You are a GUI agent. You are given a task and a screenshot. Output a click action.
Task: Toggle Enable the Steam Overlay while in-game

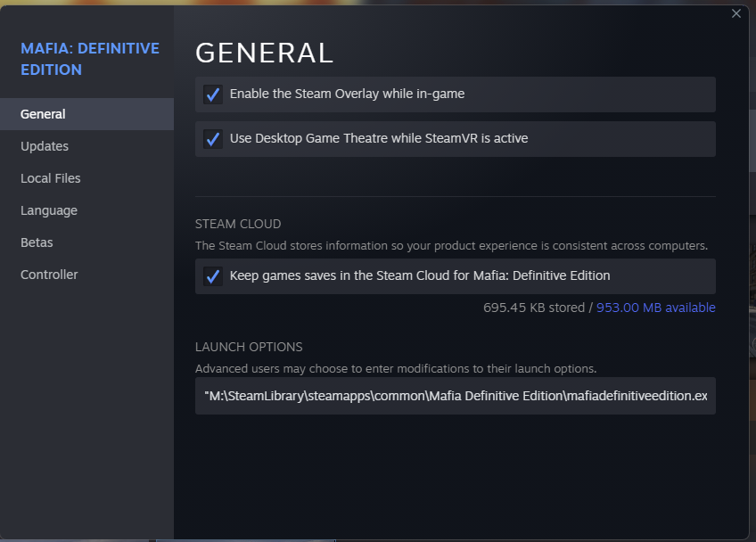[x=212, y=94]
